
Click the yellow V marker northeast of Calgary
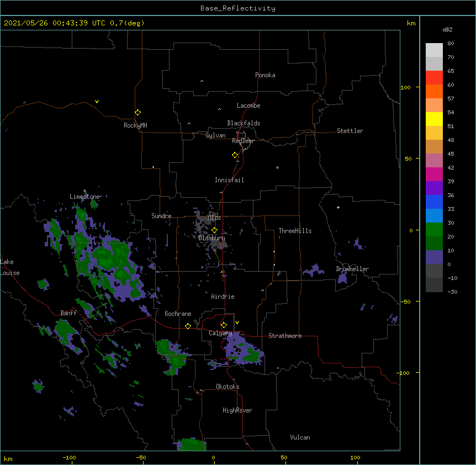[237, 323]
